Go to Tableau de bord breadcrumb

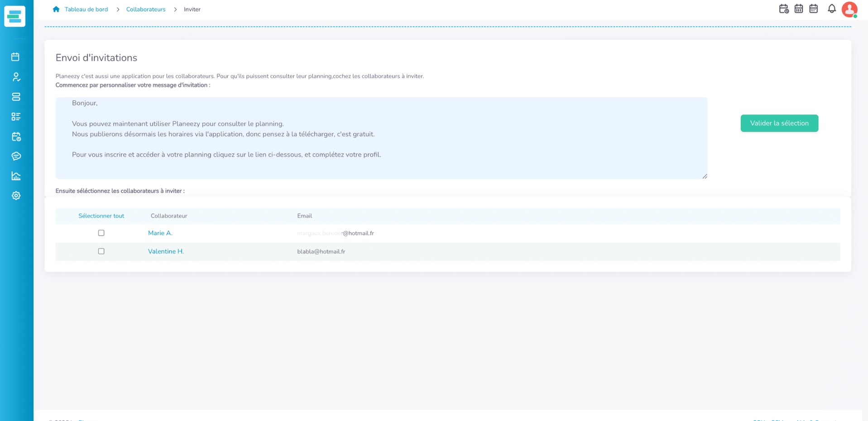[x=86, y=10]
